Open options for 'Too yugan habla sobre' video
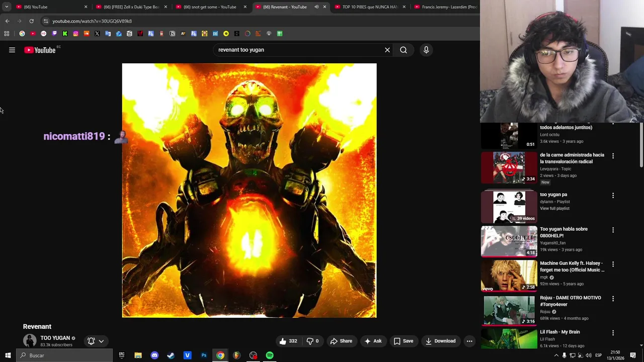Image resolution: width=644 pixels, height=362 pixels. [613, 230]
